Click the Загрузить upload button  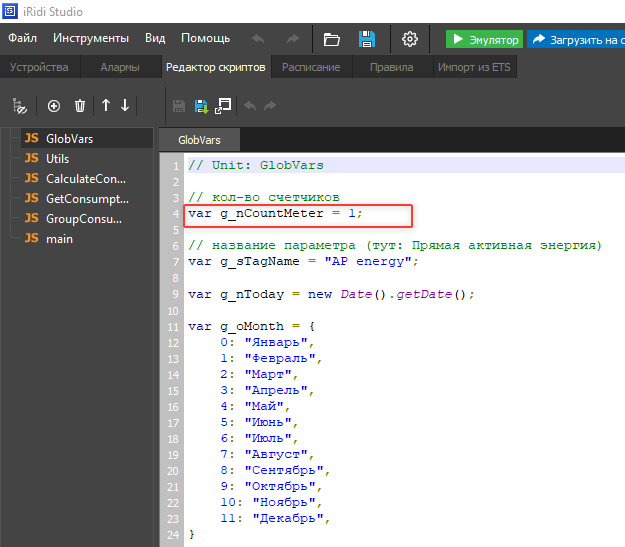[577, 39]
